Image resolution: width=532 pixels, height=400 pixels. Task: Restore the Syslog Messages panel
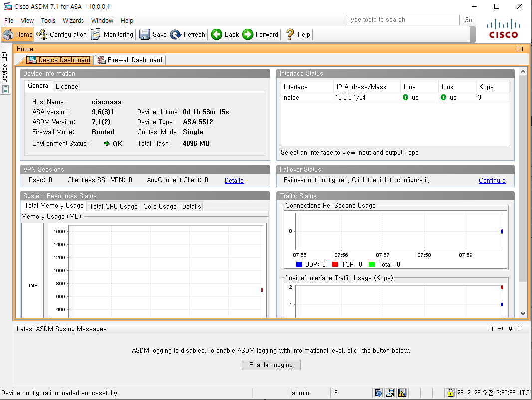pyautogui.click(x=500, y=329)
